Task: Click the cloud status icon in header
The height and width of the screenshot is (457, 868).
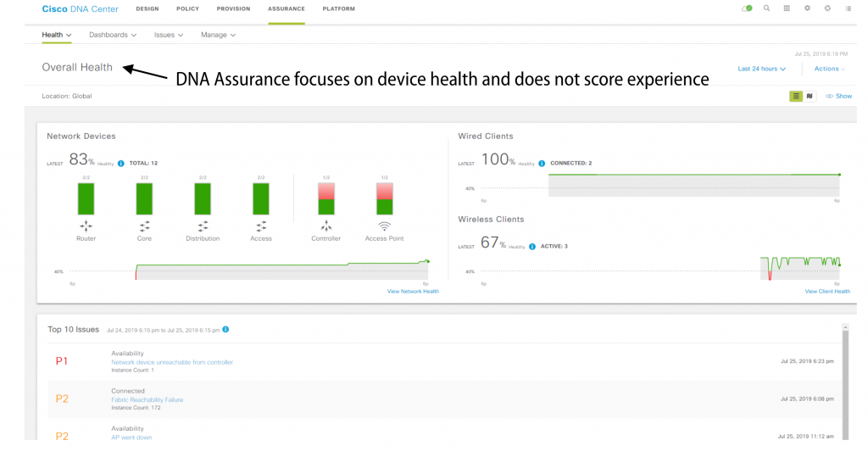Action: coord(747,8)
